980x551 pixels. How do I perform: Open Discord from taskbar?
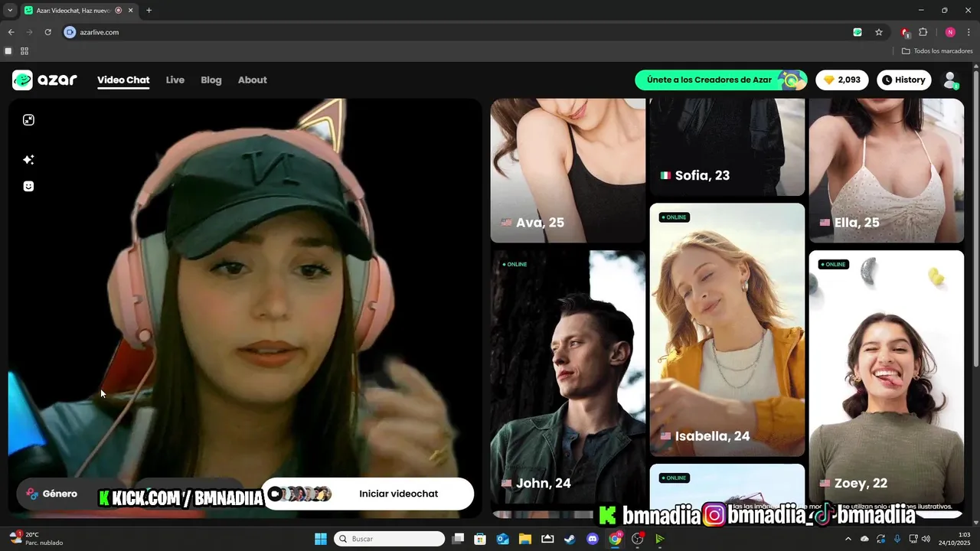(592, 539)
